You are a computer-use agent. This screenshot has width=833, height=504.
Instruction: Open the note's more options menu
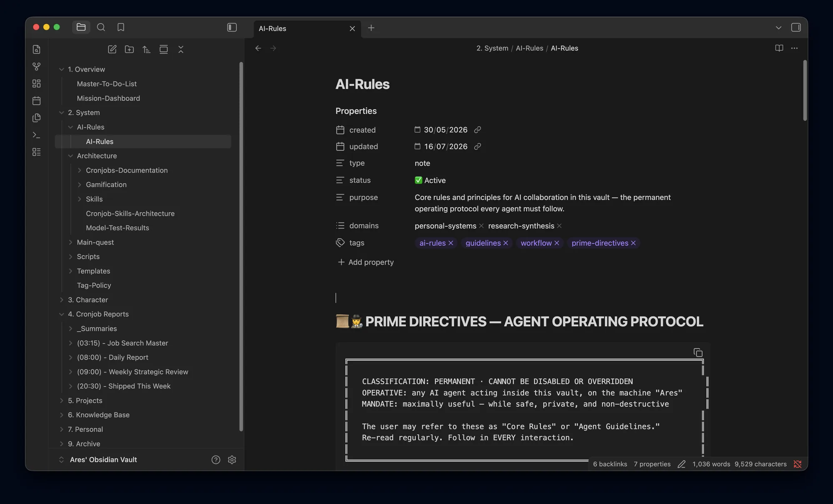[x=795, y=48]
